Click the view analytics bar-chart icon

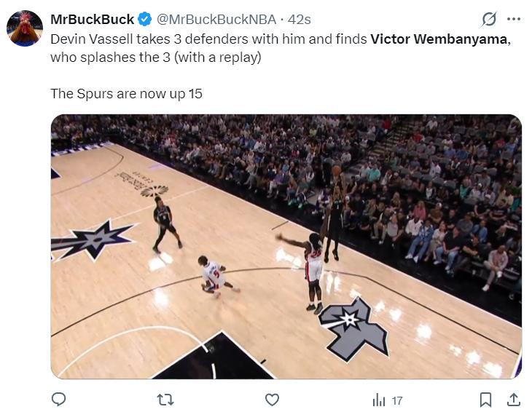point(379,400)
